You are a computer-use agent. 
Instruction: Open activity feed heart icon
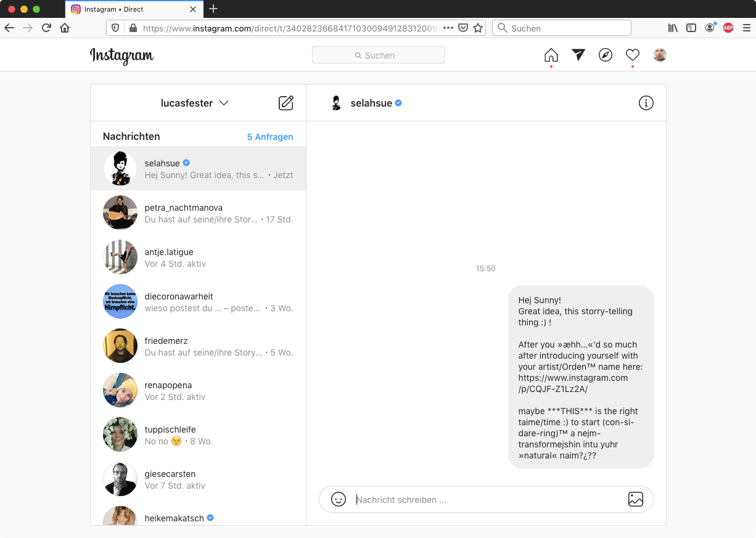click(x=633, y=55)
